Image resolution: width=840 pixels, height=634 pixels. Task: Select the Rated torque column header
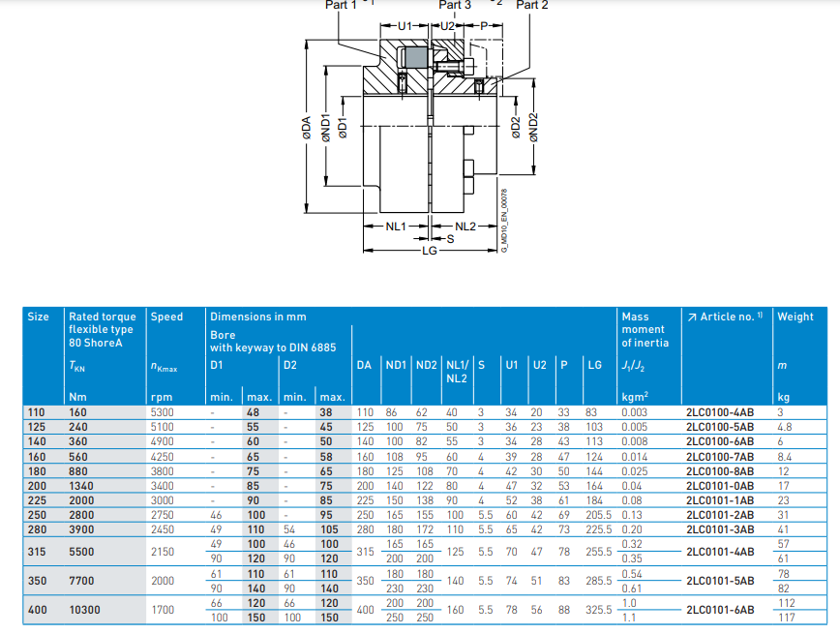click(103, 329)
